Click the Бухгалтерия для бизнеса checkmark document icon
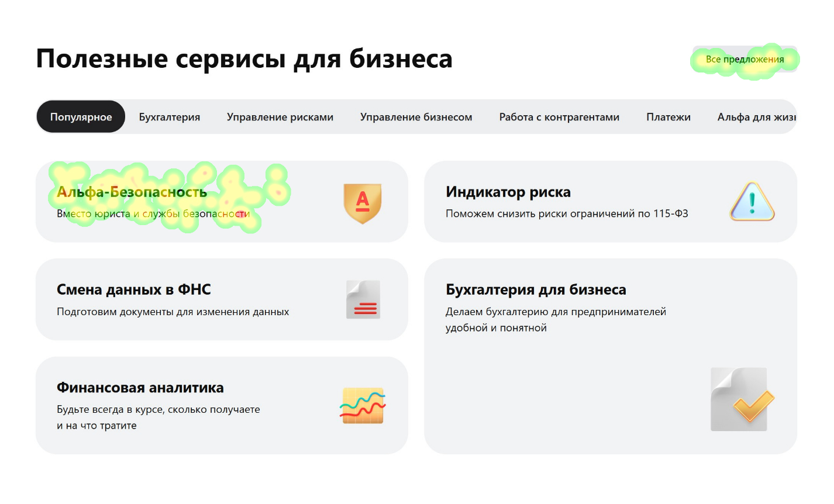This screenshot has height=504, width=834. [742, 399]
